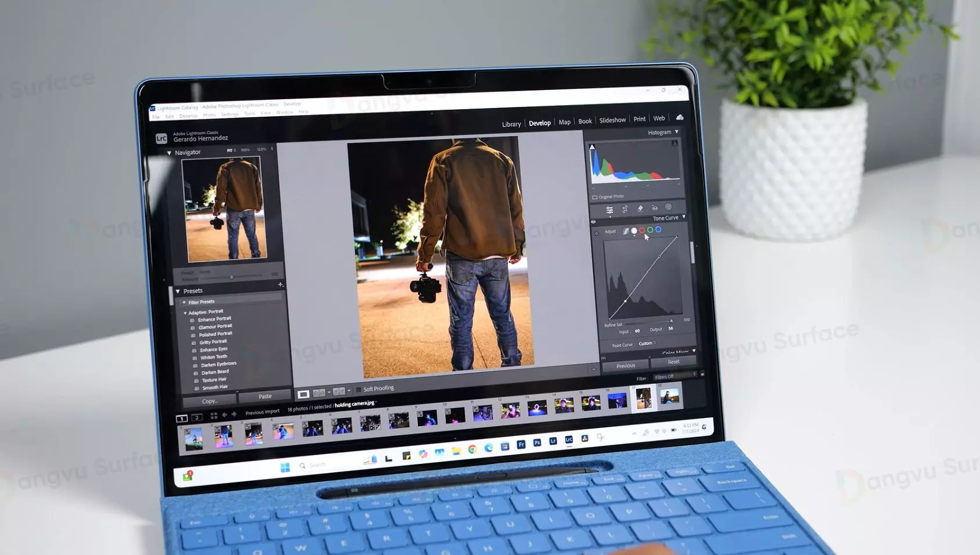Screen dimensions: 980x555
Task: Select the Crop overlay tool
Action: (625, 209)
